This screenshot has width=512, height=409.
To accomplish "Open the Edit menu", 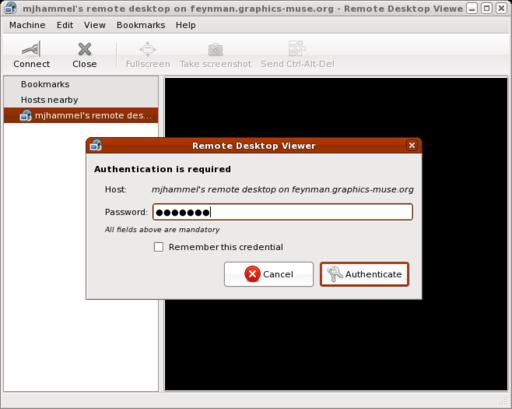I will [x=65, y=25].
